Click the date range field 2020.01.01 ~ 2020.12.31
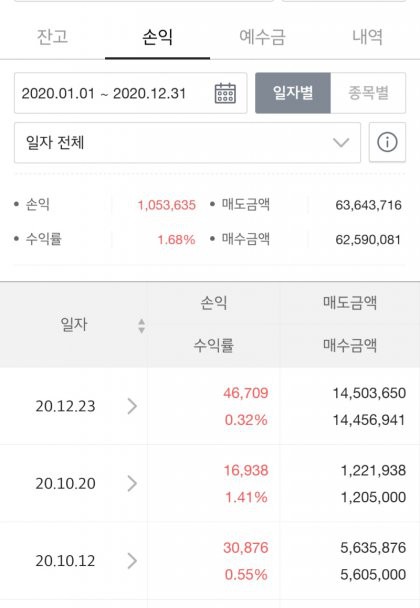 pyautogui.click(x=130, y=93)
